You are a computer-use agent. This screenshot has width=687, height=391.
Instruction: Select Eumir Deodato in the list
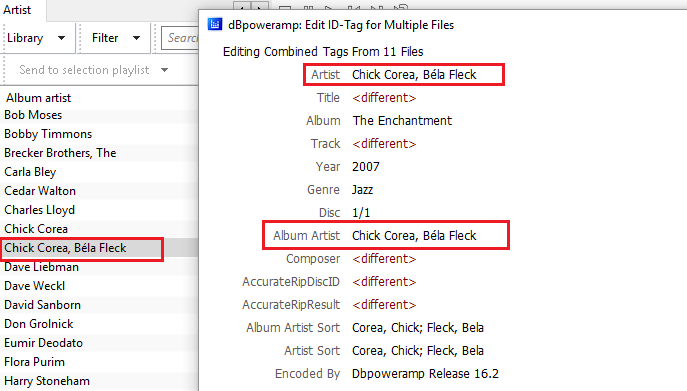(43, 343)
